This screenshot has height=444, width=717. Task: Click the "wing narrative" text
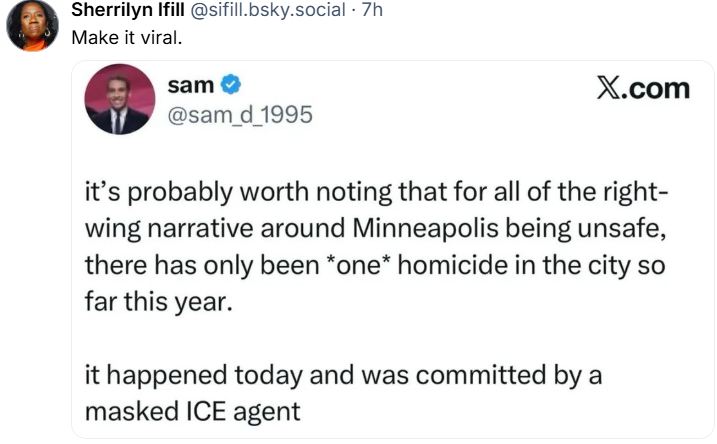[x=153, y=232]
